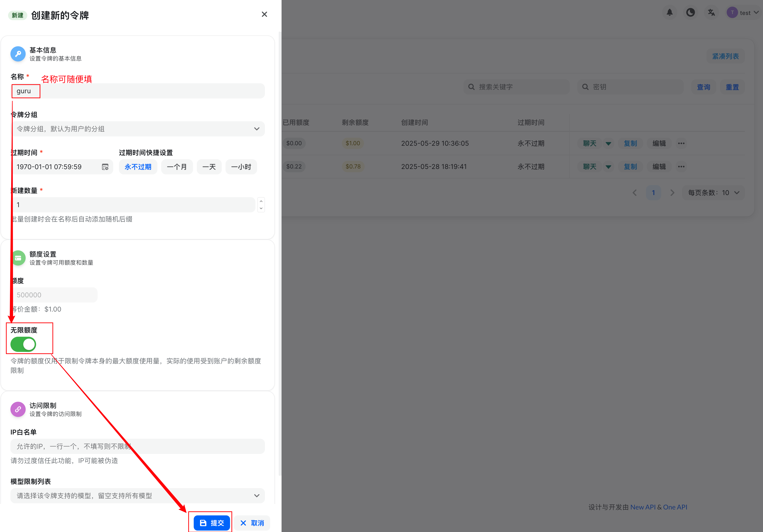The image size is (763, 532).
Task: Click the key icon beside 基本信息
Action: click(18, 54)
